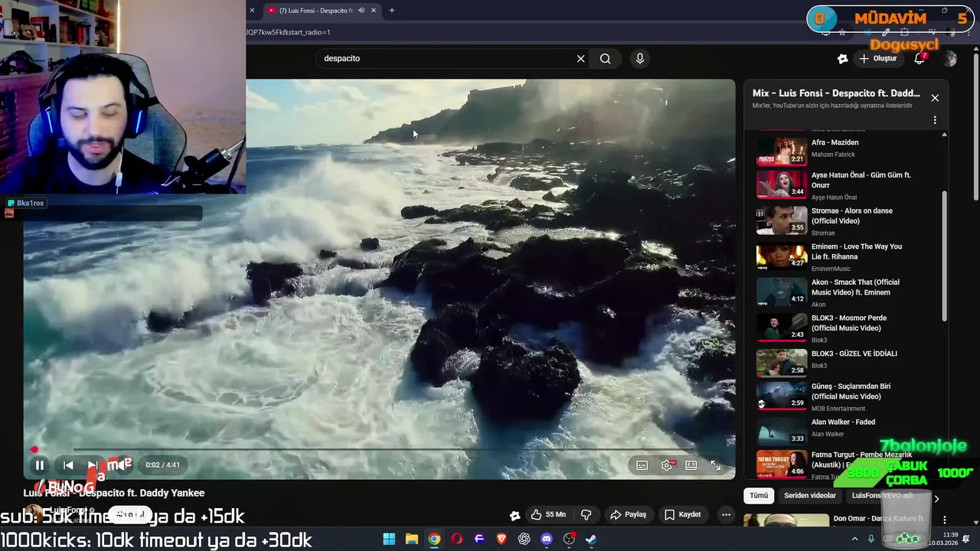Close the Despacito browser tab
The height and width of the screenshot is (551, 980).
(374, 11)
